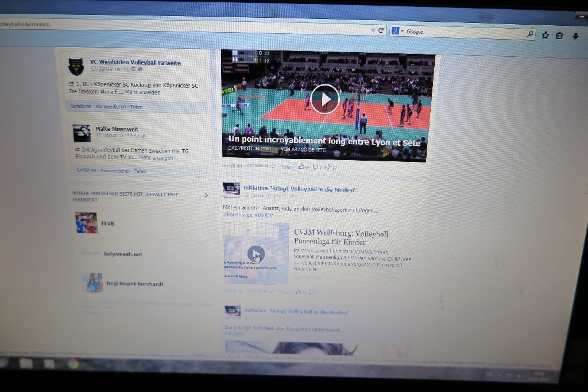Expand 'Mehr anzeigen' in VC Wiesbaden post
588x392 pixels.
click(142, 92)
